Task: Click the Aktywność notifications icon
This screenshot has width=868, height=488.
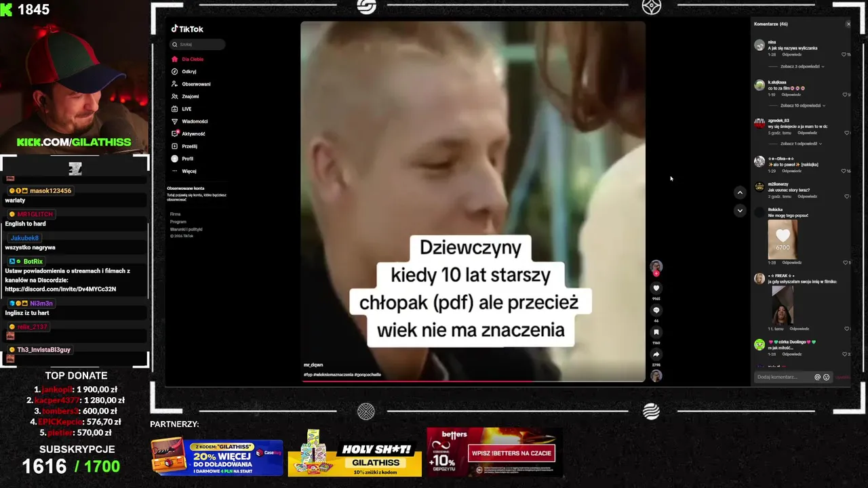Action: pos(175,134)
